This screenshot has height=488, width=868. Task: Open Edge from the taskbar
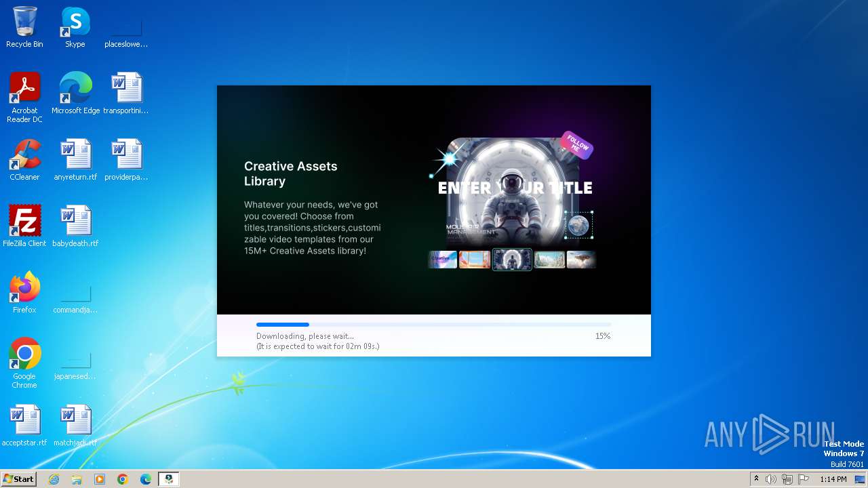point(146,479)
